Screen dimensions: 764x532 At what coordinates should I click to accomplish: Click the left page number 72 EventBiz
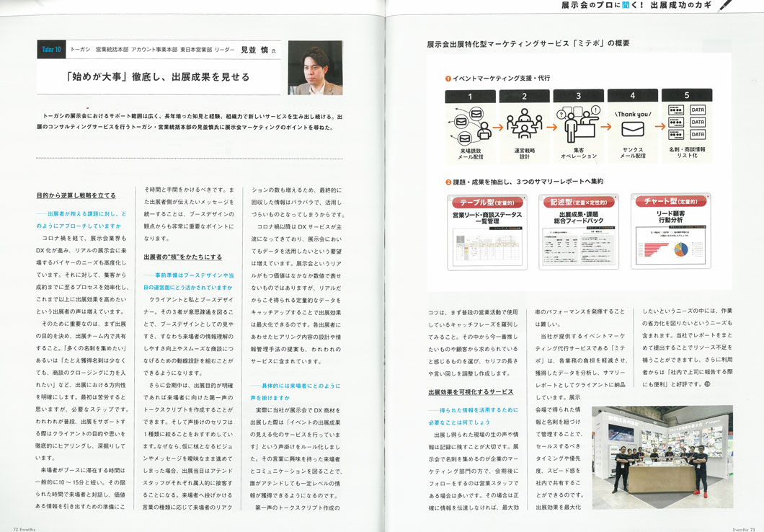[24, 529]
